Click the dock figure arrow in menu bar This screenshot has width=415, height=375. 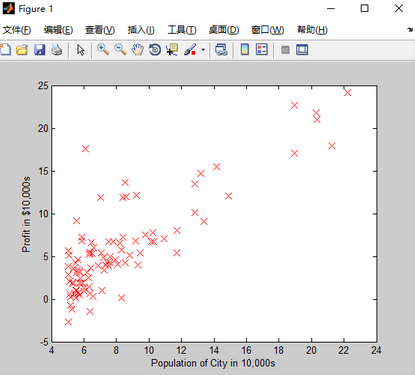click(410, 30)
